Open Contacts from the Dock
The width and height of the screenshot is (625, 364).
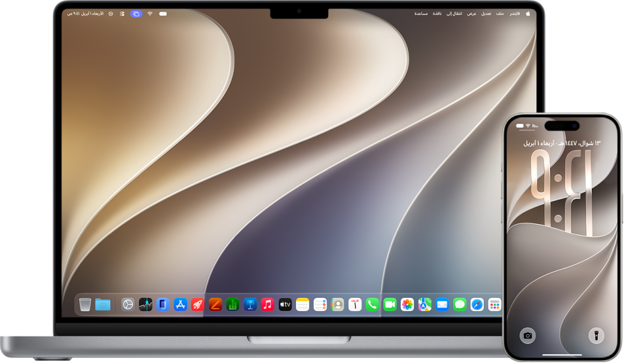337,305
